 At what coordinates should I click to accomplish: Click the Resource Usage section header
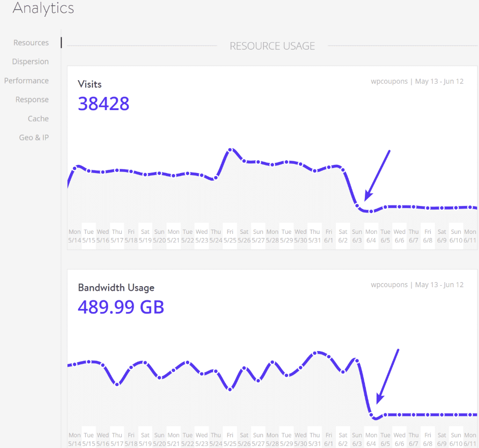(272, 46)
